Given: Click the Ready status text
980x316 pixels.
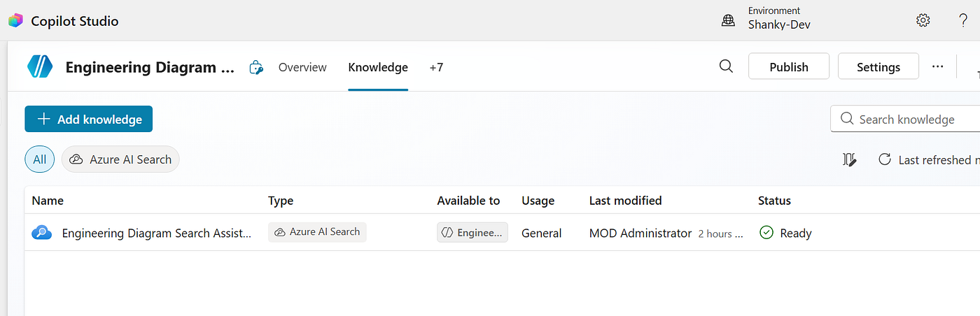Looking at the screenshot, I should pos(795,234).
